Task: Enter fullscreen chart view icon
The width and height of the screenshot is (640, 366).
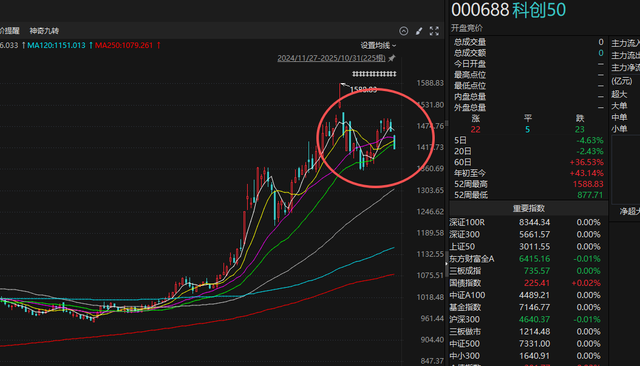Action: (x=434, y=31)
